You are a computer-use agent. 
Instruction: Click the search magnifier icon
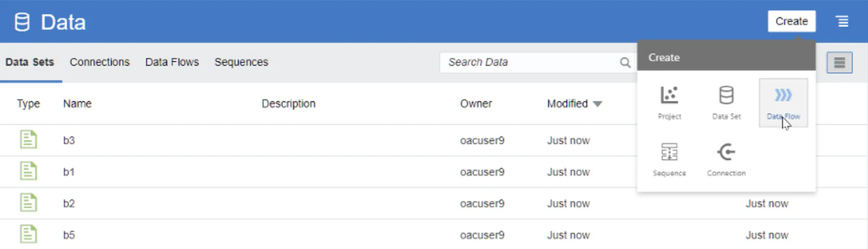click(625, 62)
